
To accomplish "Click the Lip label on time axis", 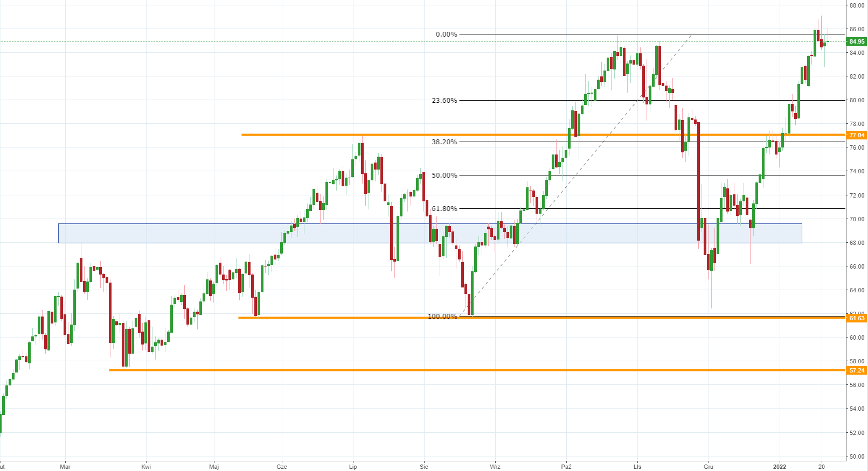I will 353,467.
